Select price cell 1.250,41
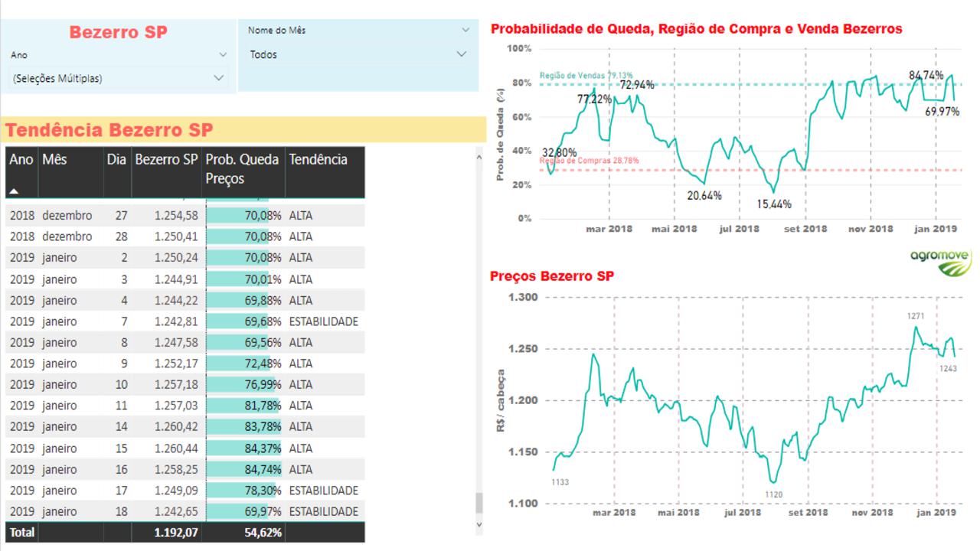Screen dimensions: 980x551 tap(175, 236)
